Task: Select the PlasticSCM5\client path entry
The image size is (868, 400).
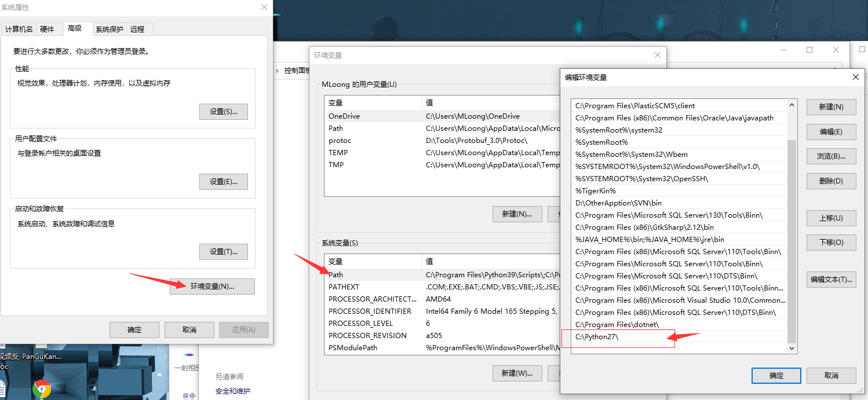Action: (679, 106)
